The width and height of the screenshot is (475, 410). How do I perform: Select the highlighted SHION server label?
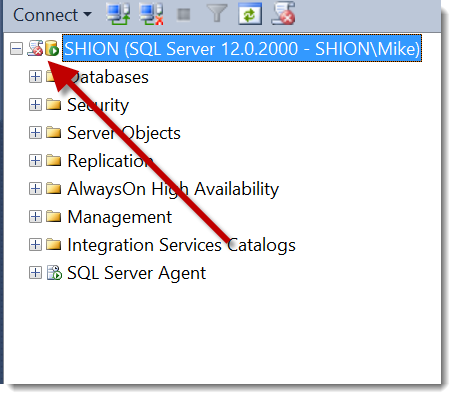click(x=242, y=48)
